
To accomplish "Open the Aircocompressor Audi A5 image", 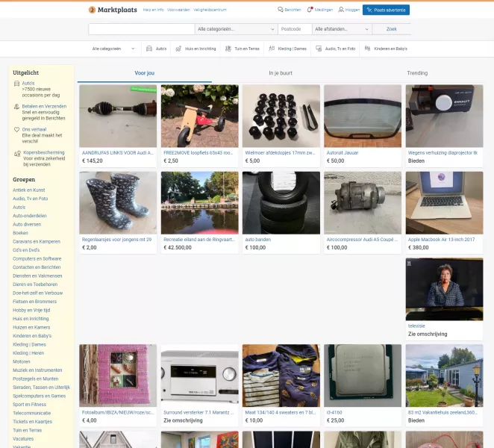I will [x=363, y=202].
